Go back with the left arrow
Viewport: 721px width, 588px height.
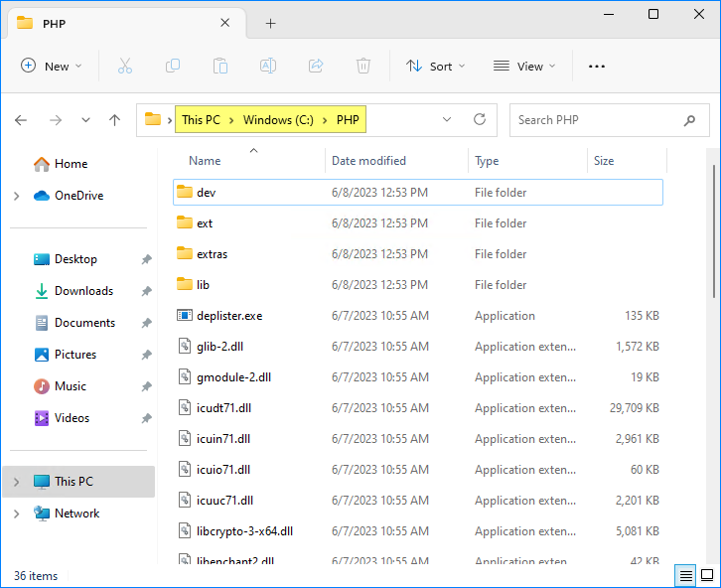coord(21,120)
